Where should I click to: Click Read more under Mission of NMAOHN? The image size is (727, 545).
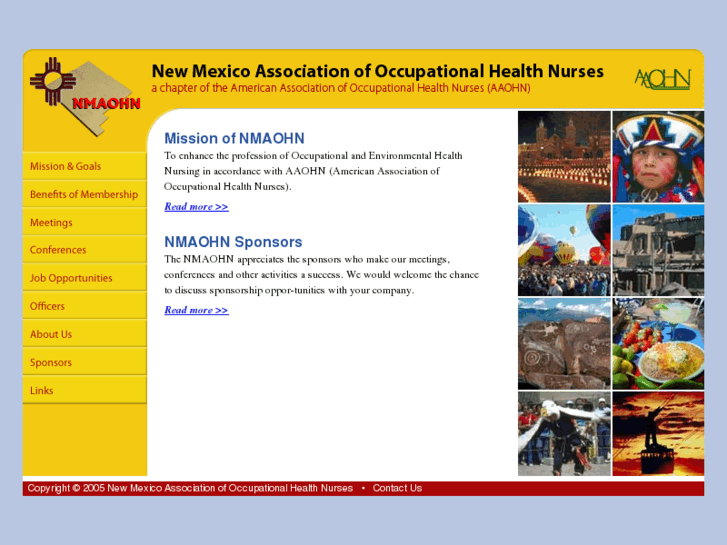click(x=196, y=207)
